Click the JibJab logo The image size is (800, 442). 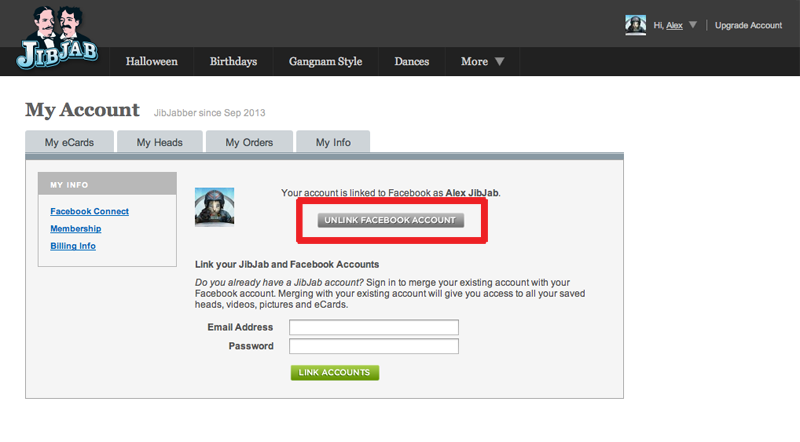(57, 38)
